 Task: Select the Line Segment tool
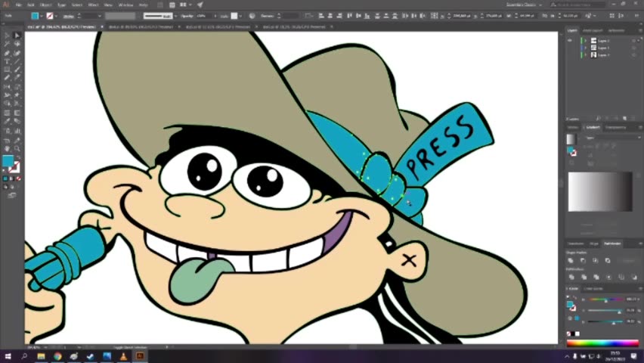click(17, 62)
